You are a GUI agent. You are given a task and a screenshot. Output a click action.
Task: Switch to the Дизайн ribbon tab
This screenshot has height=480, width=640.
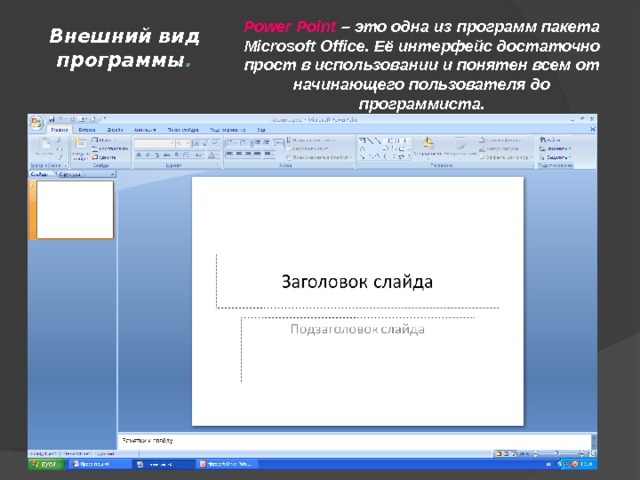(x=115, y=130)
